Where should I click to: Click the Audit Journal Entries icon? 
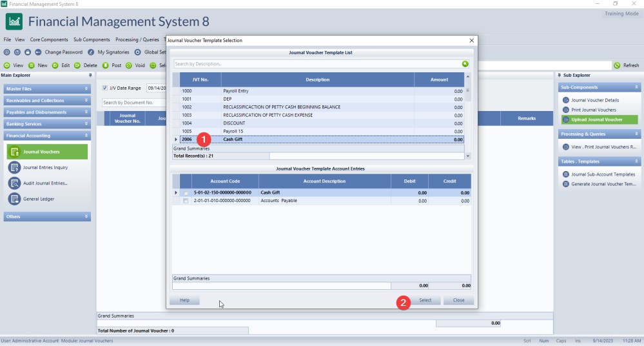pos(14,183)
